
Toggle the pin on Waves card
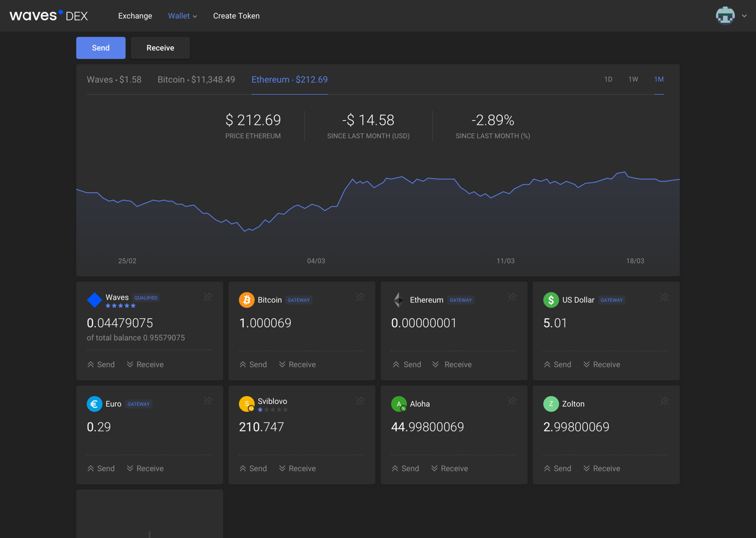tap(208, 297)
